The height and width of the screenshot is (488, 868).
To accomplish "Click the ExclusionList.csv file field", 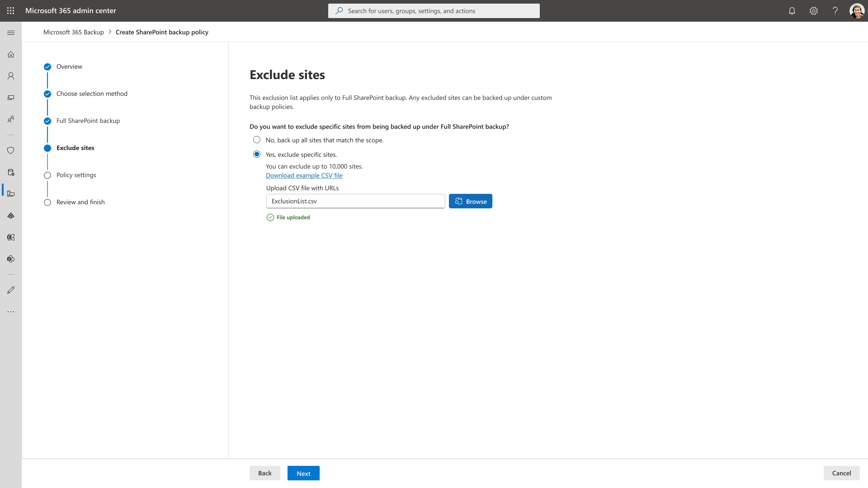I will pos(356,201).
